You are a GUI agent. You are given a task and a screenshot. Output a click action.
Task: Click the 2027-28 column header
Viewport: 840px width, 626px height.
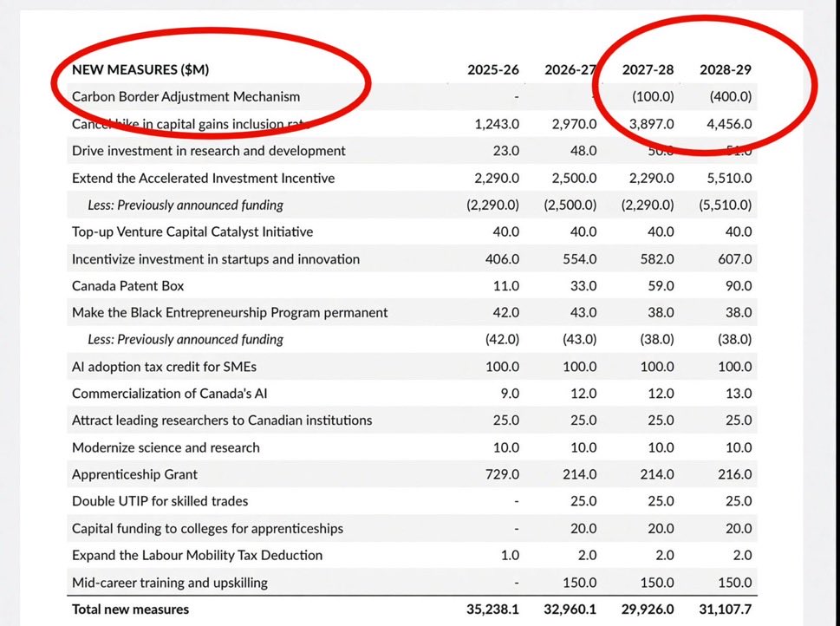[x=648, y=69]
